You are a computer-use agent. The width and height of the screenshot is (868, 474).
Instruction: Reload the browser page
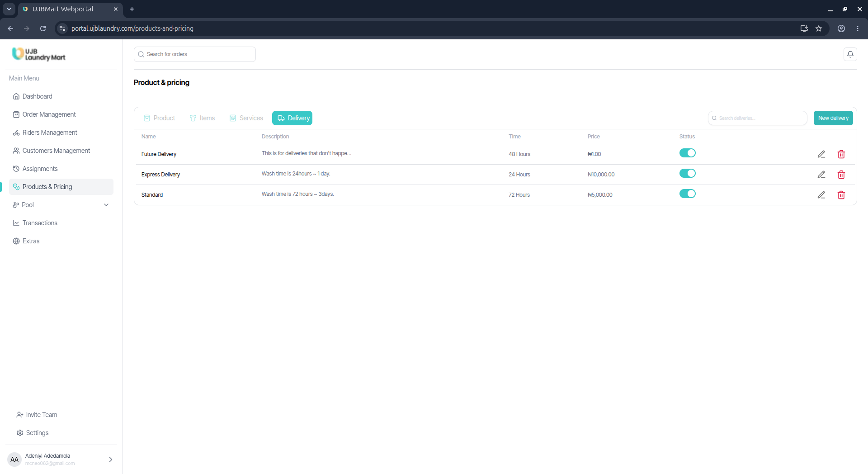(x=43, y=28)
